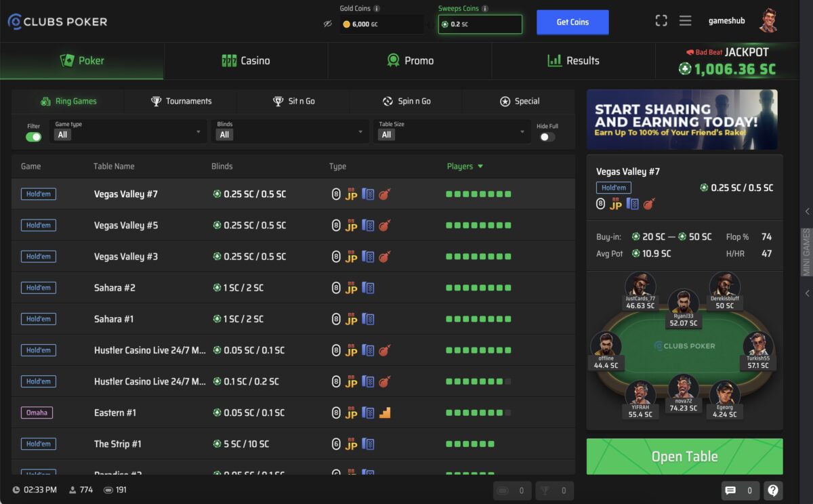Open the Game type dropdown

pos(129,131)
